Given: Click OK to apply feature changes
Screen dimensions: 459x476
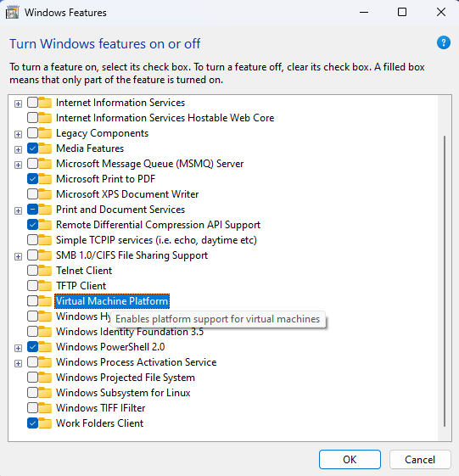Looking at the screenshot, I should pos(350,459).
